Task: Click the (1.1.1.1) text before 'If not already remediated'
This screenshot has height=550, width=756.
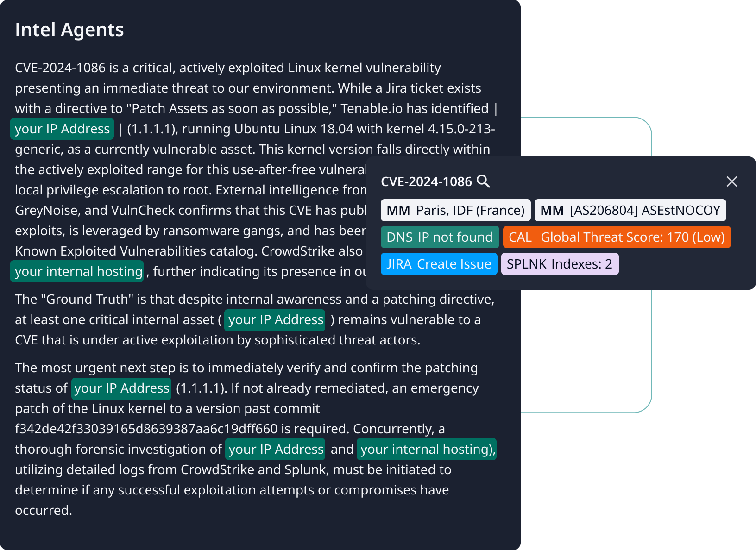Action: tap(201, 388)
